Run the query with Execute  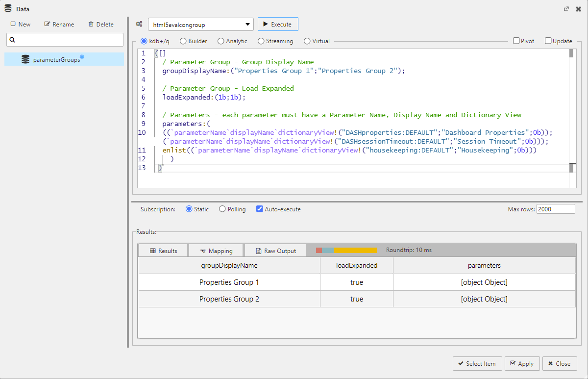(x=278, y=24)
